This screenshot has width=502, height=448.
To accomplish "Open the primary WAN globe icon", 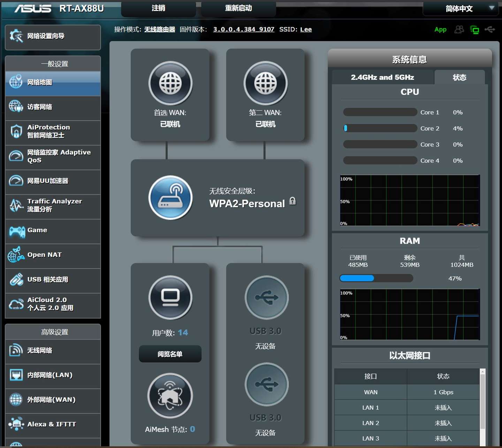I will pyautogui.click(x=170, y=83).
